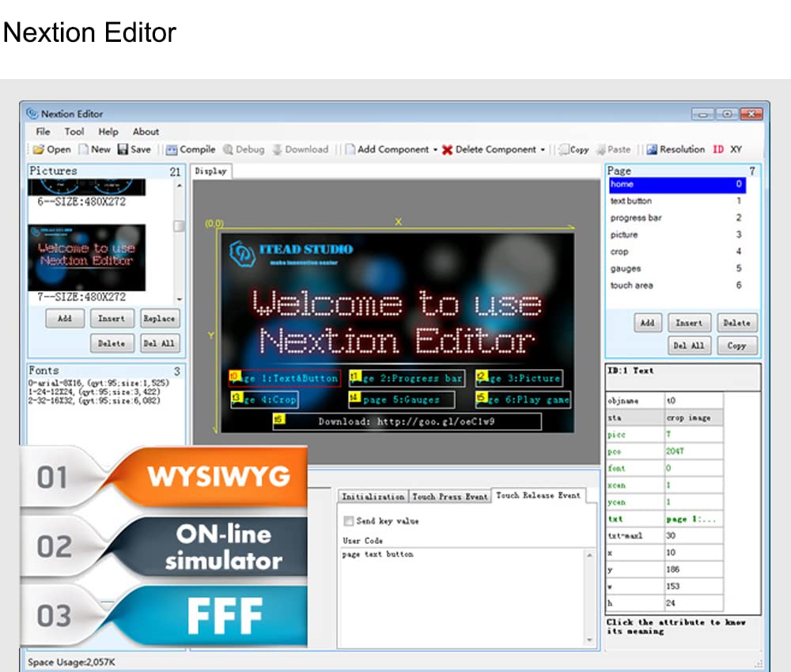The width and height of the screenshot is (791, 672).
Task: Click the Save disk icon
Action: point(123,149)
